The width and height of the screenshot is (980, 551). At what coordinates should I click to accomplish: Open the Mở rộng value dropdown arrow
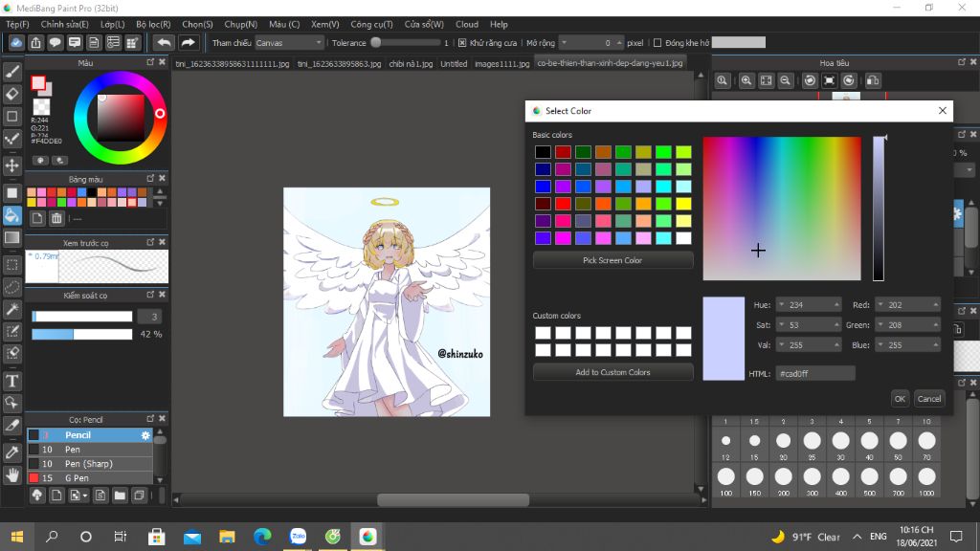pos(565,42)
